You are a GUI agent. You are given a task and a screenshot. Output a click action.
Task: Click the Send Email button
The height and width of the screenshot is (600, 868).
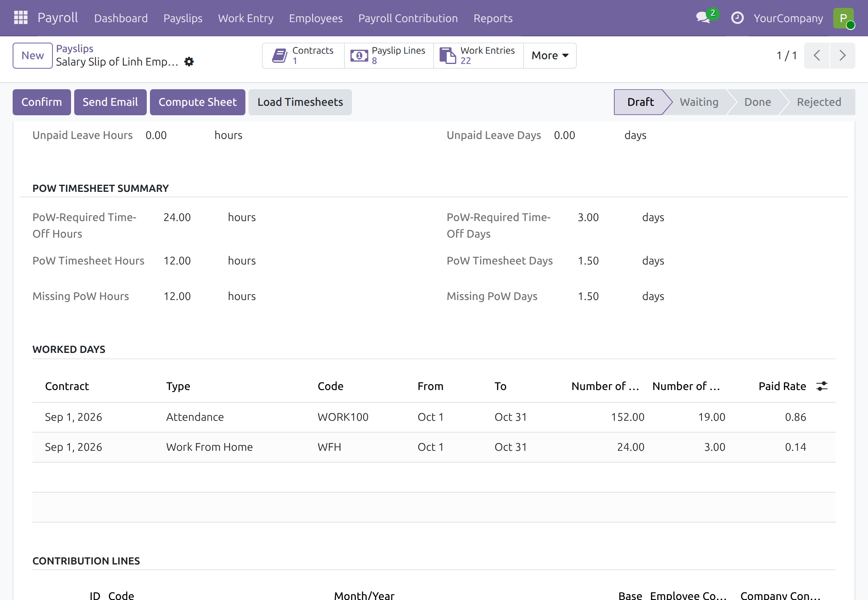[x=110, y=102]
